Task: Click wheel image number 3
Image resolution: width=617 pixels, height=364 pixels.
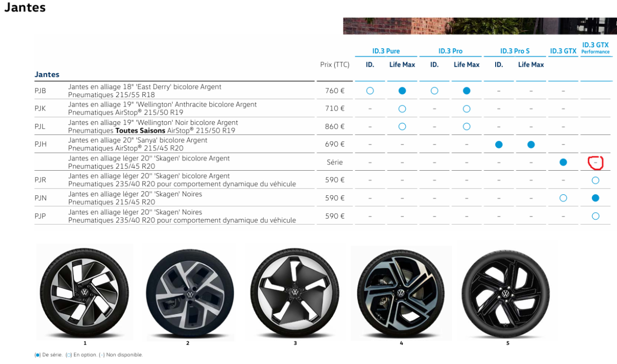Action: 295,292
